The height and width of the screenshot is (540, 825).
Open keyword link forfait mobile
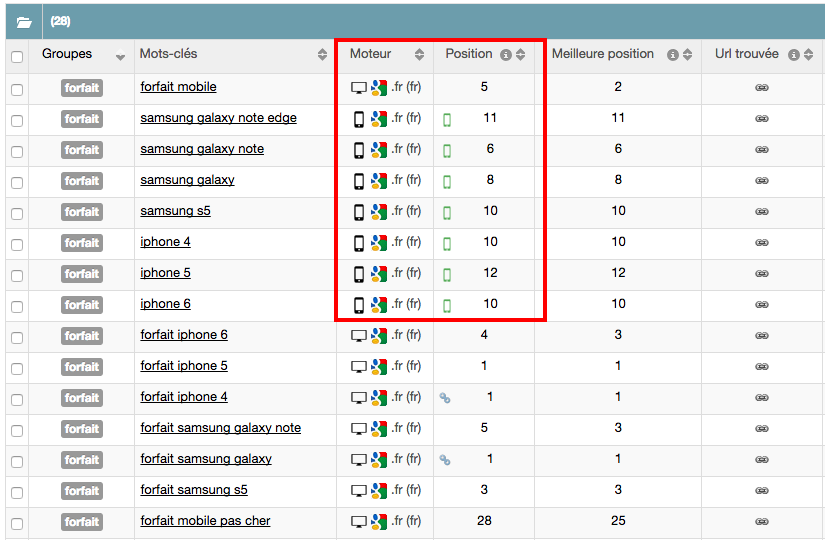tap(178, 87)
